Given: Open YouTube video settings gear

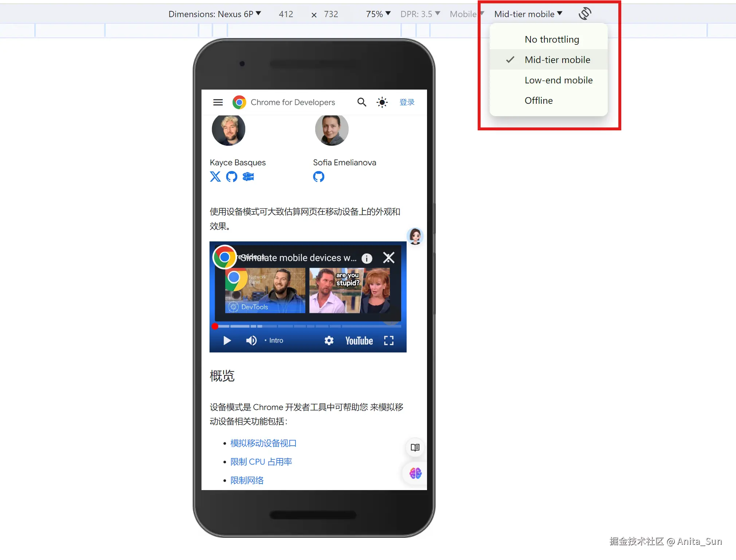Looking at the screenshot, I should click(x=329, y=340).
